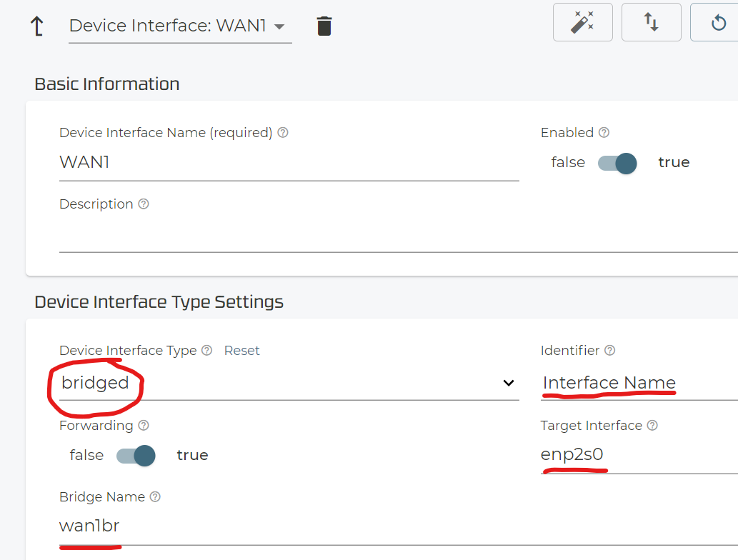Screen dimensions: 738x560
Task: Click the up-down arrows transfer button
Action: click(651, 22)
